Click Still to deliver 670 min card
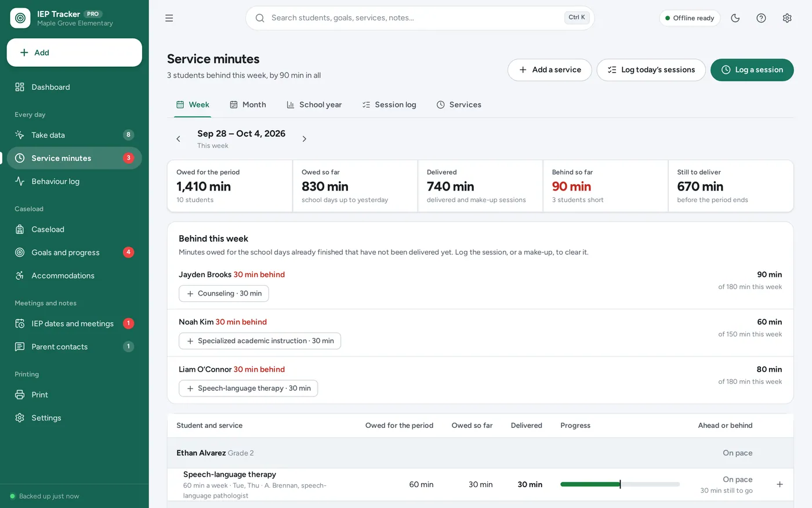This screenshot has height=508, width=812. tap(731, 186)
